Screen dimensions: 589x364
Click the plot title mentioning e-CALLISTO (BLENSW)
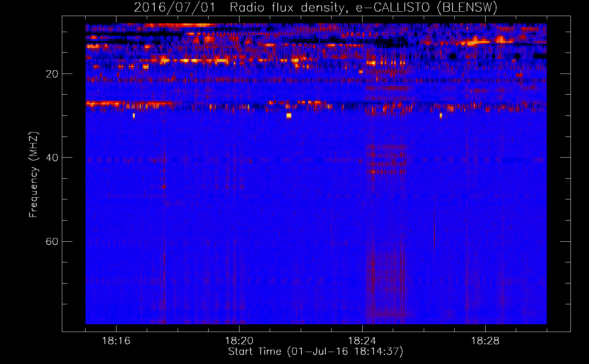click(316, 7)
